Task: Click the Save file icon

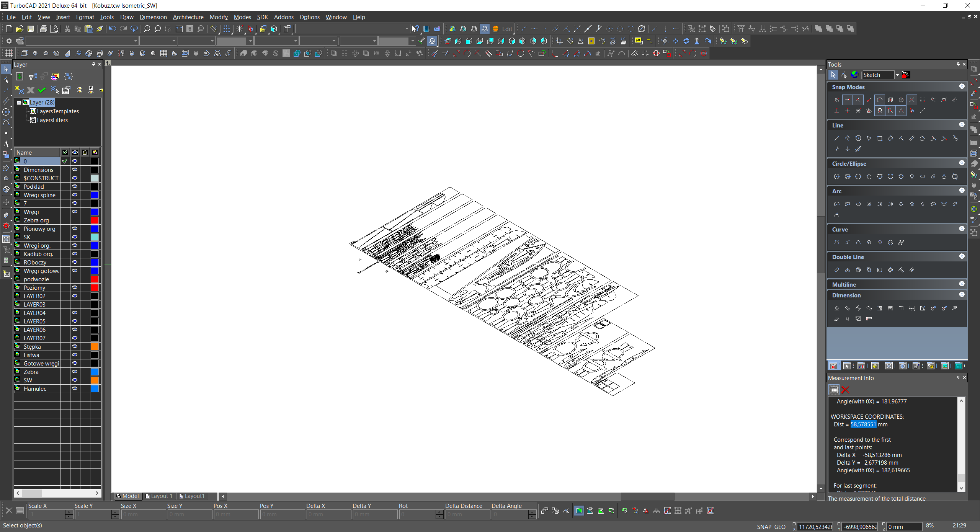Action: [31, 29]
